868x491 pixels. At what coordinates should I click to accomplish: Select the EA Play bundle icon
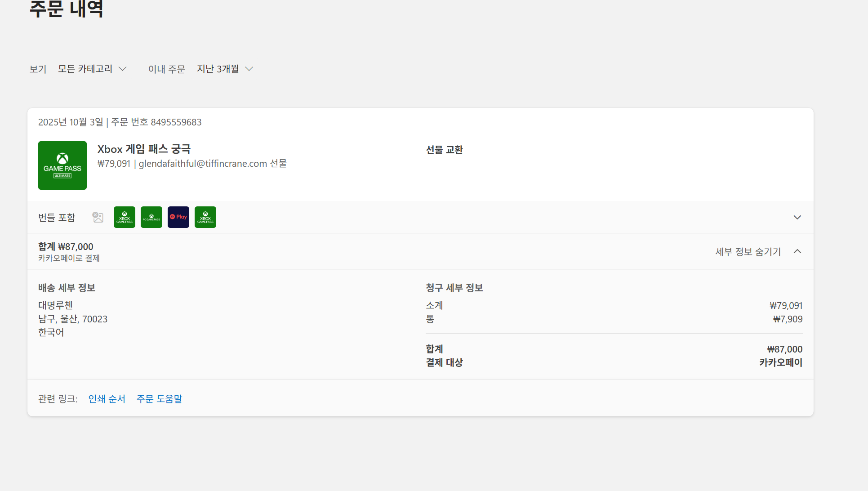tap(178, 217)
